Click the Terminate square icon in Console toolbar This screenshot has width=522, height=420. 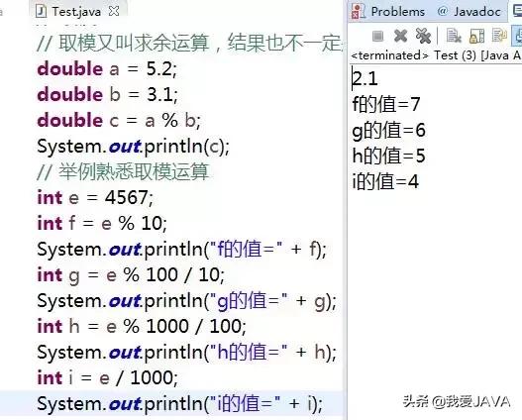click(x=377, y=36)
